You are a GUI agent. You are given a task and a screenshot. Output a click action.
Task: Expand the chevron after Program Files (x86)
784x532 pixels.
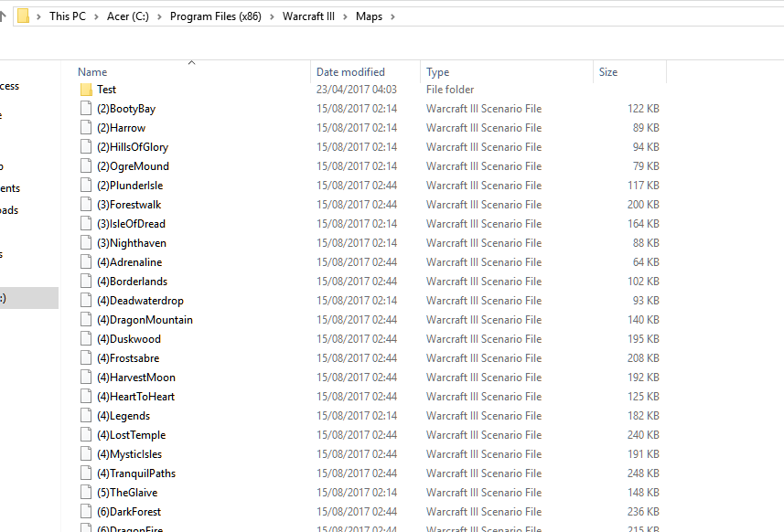tap(272, 16)
